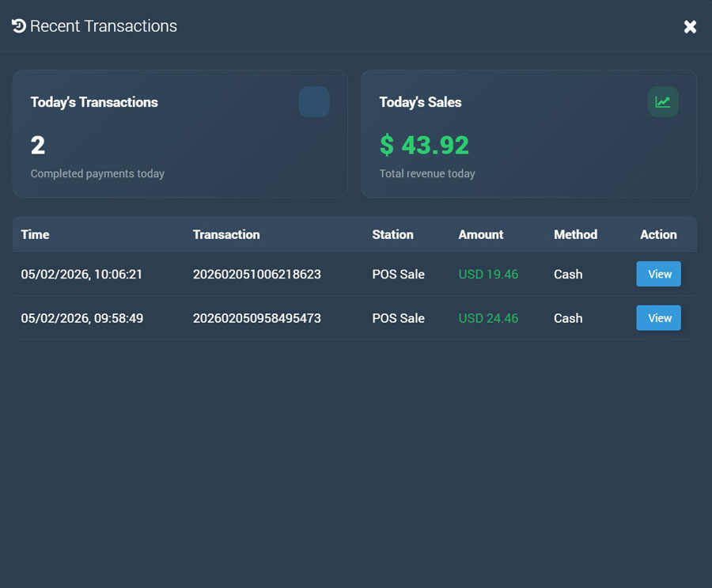Viewport: 712px width, 588px height.
Task: Click the green chart icon in Today's Sales
Action: (x=662, y=102)
